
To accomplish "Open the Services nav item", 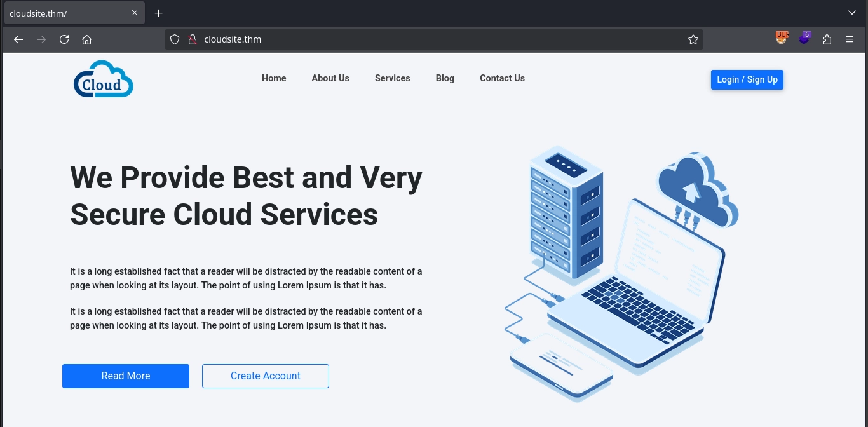I will pyautogui.click(x=392, y=78).
